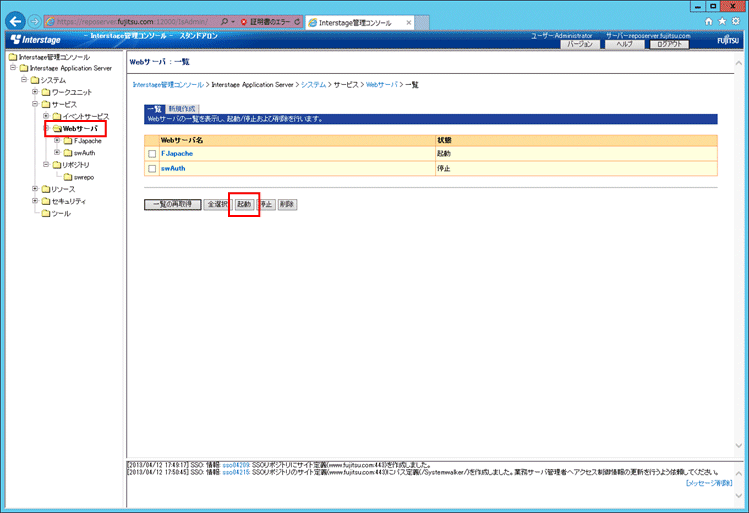
Task: Open the browser Tools gear icon
Action: point(736,21)
